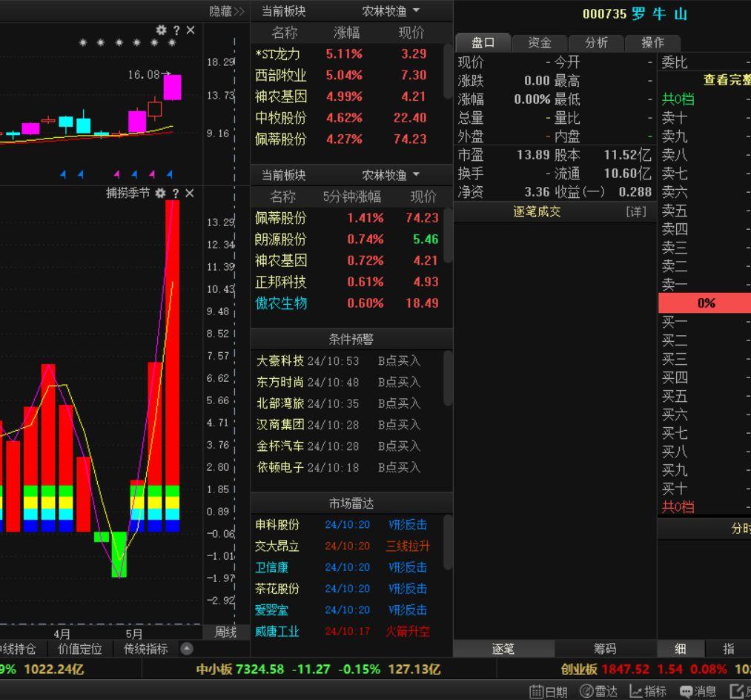Open 威唐工业 火箭升空 radar entry
Viewport: 751px width, 700px height.
pyautogui.click(x=348, y=632)
